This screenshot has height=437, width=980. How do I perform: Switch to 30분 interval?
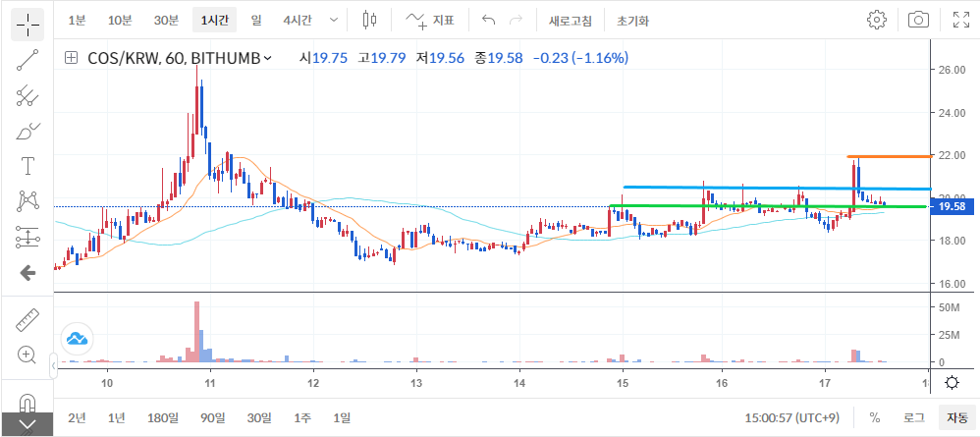tap(166, 21)
